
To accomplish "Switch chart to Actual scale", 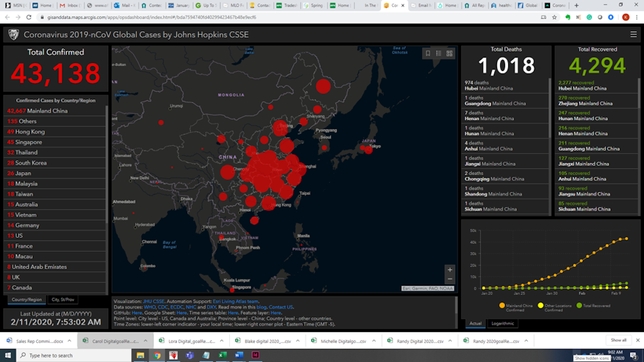I will pyautogui.click(x=475, y=323).
